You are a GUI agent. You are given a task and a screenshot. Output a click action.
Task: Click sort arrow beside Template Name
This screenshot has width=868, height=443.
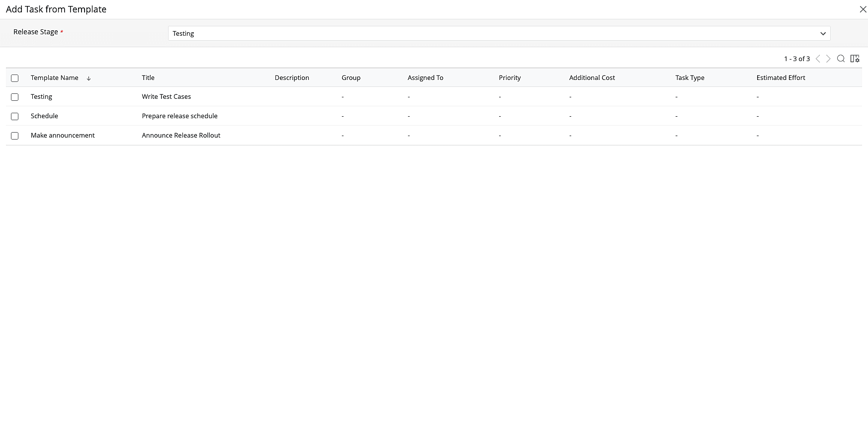pyautogui.click(x=88, y=78)
